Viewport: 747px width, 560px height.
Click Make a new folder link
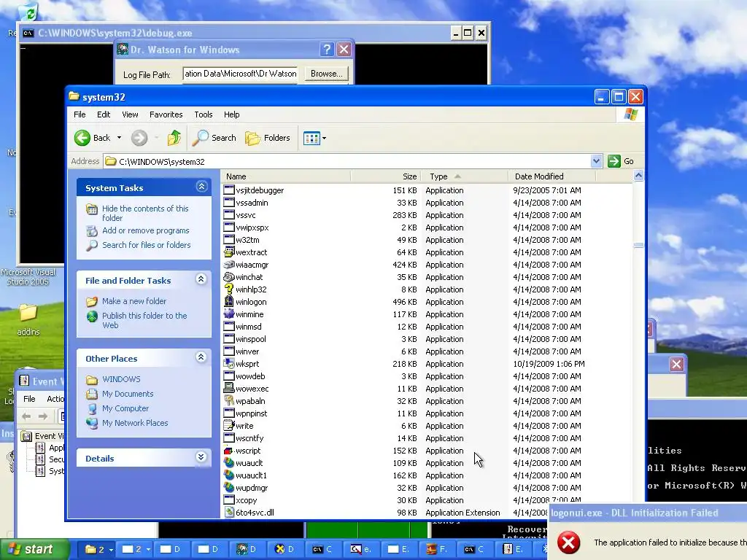tap(134, 301)
